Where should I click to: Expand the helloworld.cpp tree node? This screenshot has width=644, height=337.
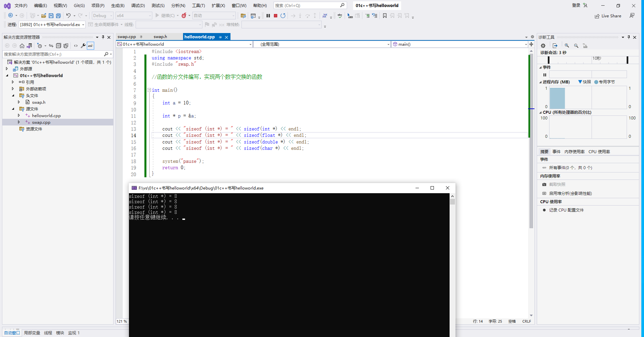19,115
